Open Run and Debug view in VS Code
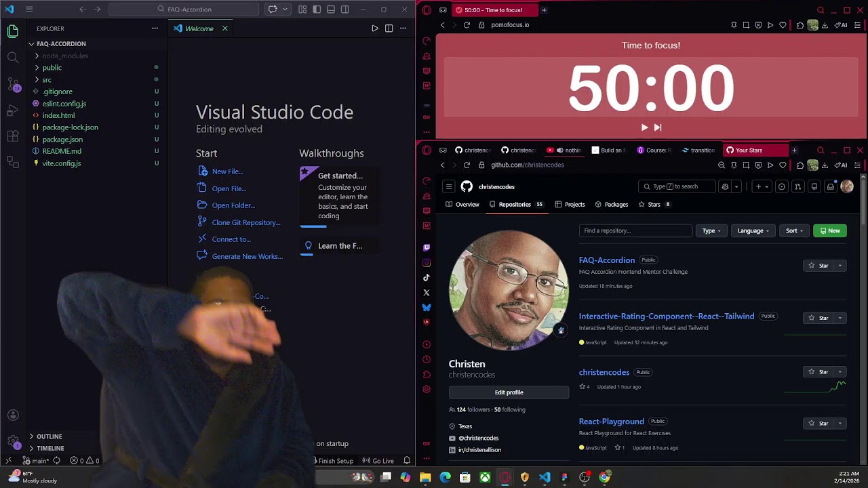 pyautogui.click(x=13, y=110)
